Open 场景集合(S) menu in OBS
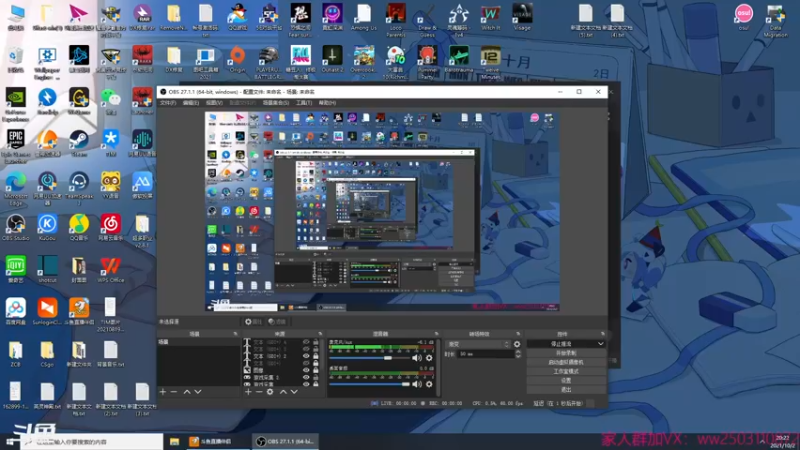Image resolution: width=800 pixels, height=450 pixels. point(276,103)
